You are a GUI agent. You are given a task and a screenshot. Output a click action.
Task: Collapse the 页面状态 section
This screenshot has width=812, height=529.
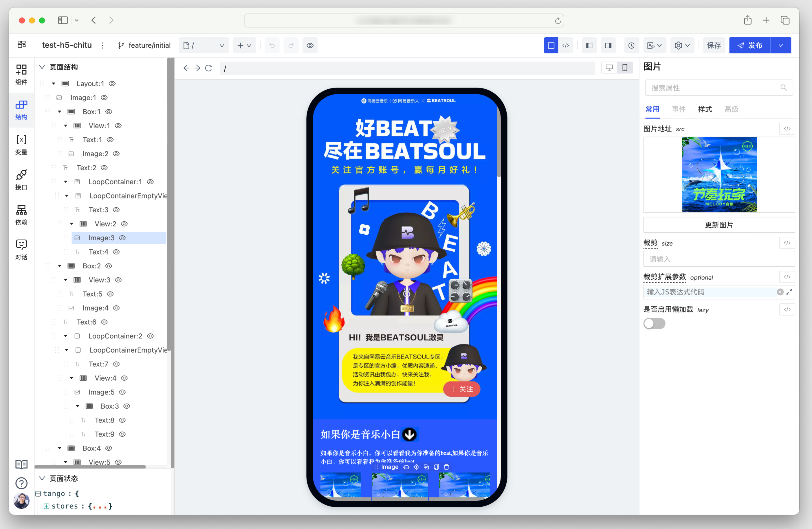point(42,478)
